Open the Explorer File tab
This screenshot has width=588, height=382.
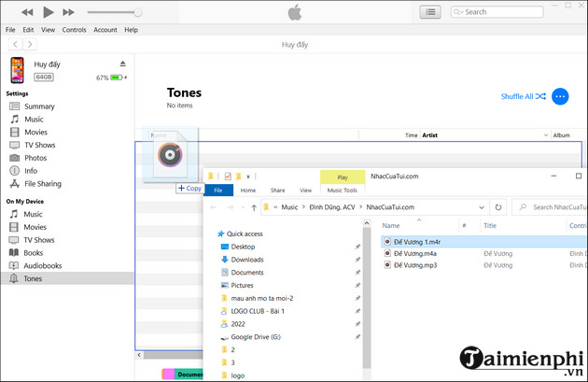click(218, 191)
